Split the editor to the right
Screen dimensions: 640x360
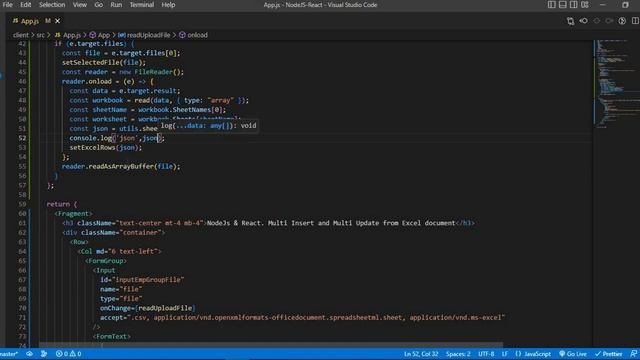click(635, 21)
